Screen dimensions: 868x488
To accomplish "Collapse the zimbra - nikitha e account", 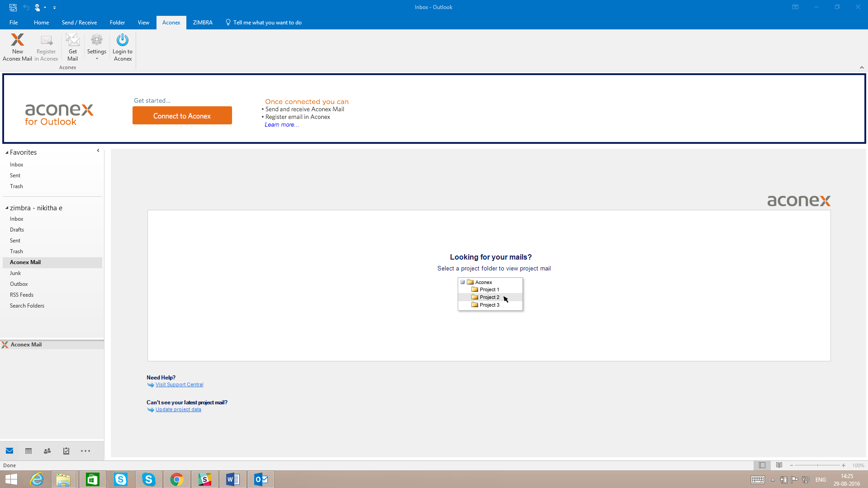I will 7,208.
